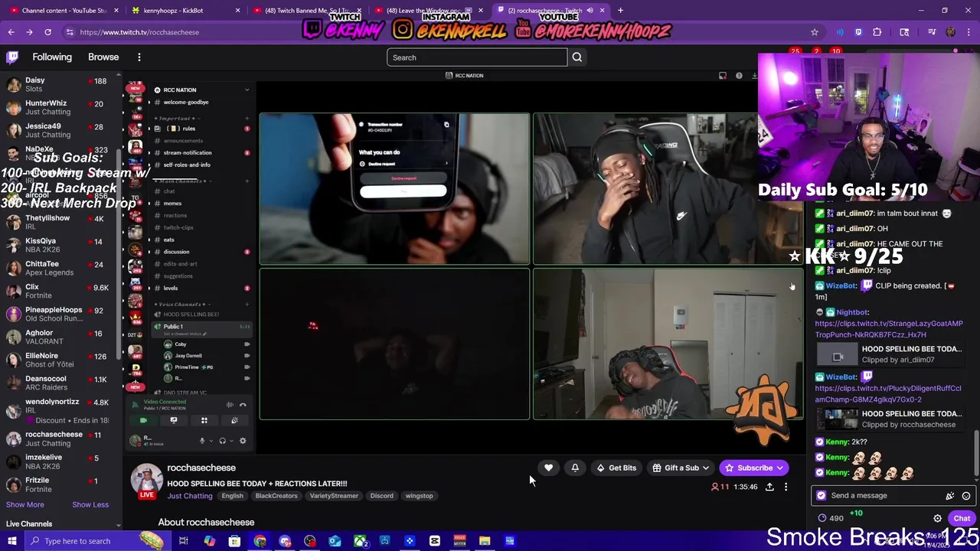Open channel points balance 490
This screenshot has height=551, width=980.
click(831, 518)
